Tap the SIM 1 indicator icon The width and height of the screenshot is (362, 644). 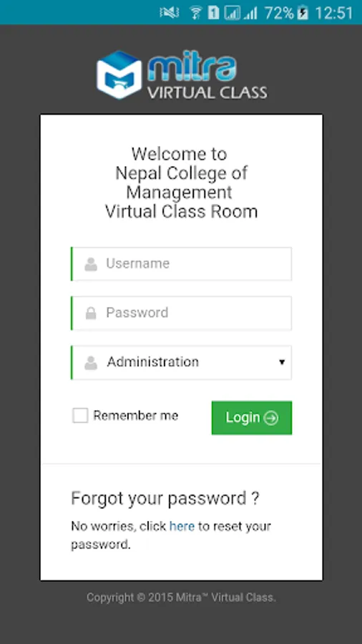tap(213, 13)
